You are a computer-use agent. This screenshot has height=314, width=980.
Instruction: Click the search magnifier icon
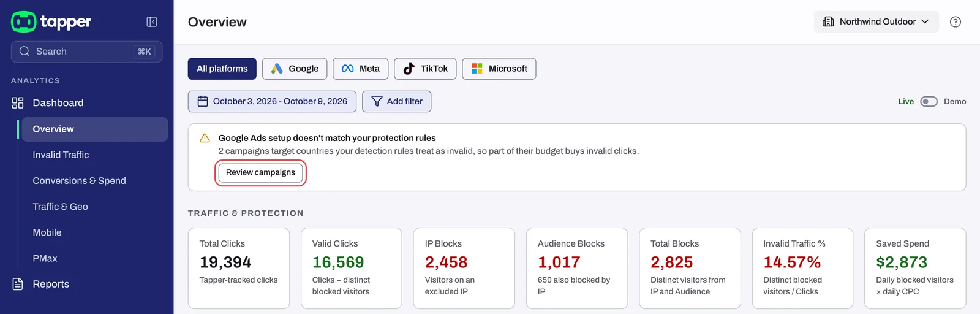tap(24, 52)
